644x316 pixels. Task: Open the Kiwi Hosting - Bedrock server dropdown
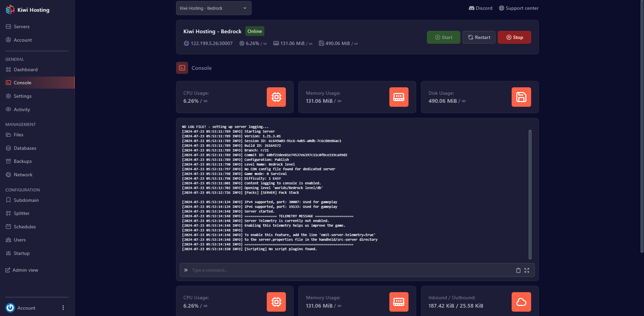pos(214,8)
